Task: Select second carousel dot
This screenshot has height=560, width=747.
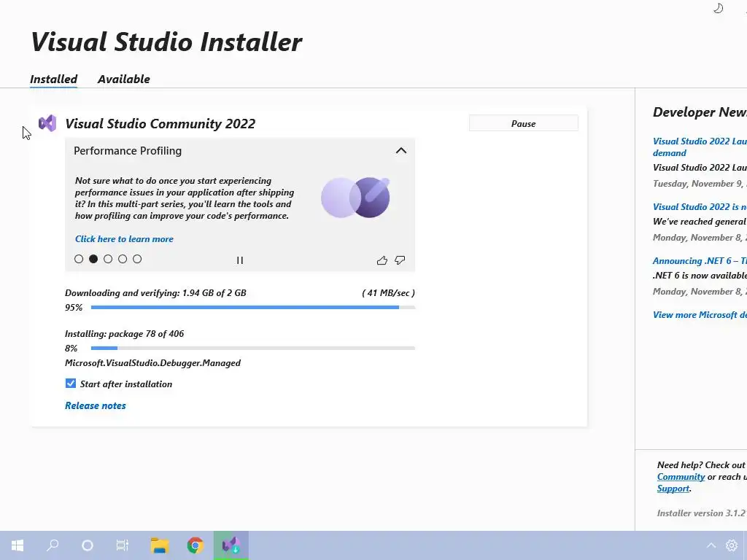Action: pyautogui.click(x=93, y=259)
